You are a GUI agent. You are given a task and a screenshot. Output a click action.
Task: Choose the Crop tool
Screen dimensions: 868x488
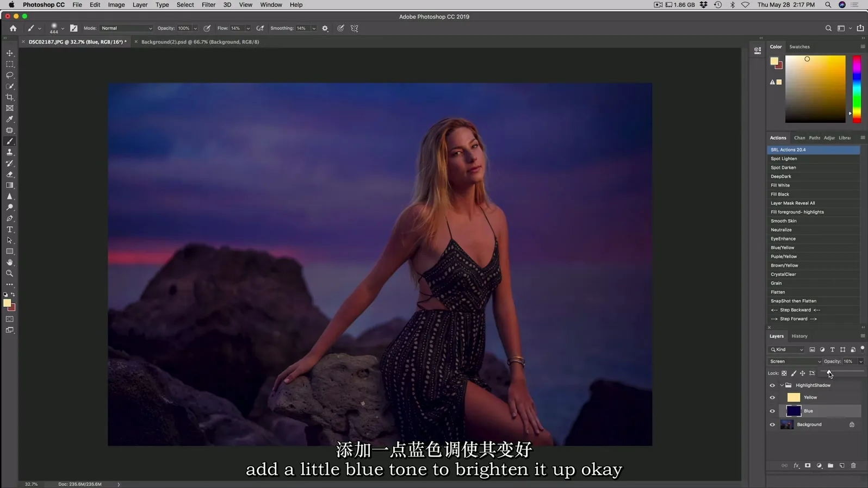click(x=10, y=97)
